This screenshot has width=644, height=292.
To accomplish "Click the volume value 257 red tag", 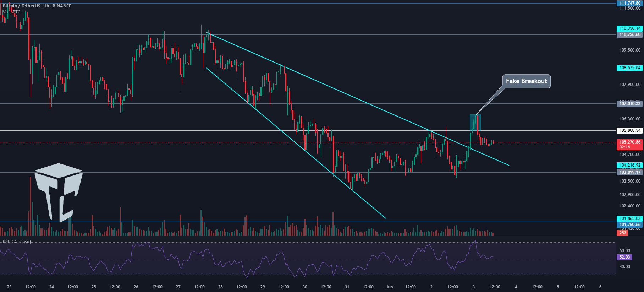I will [623, 233].
